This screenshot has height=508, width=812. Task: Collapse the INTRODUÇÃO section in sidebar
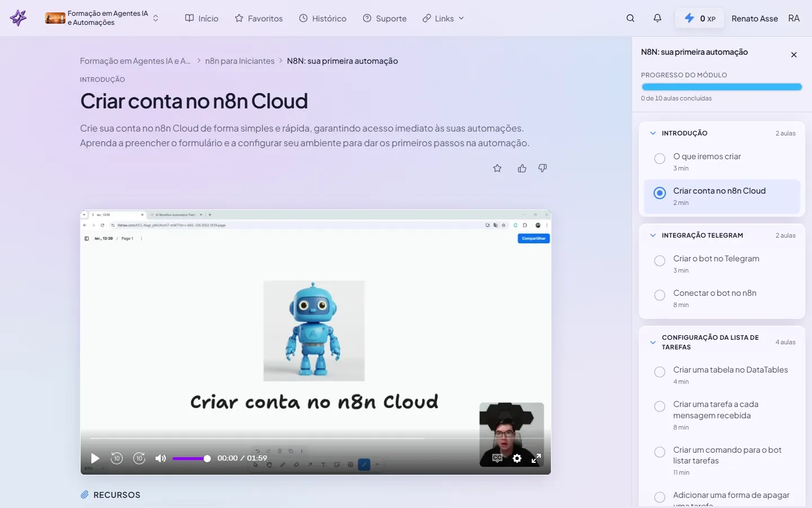coord(653,133)
